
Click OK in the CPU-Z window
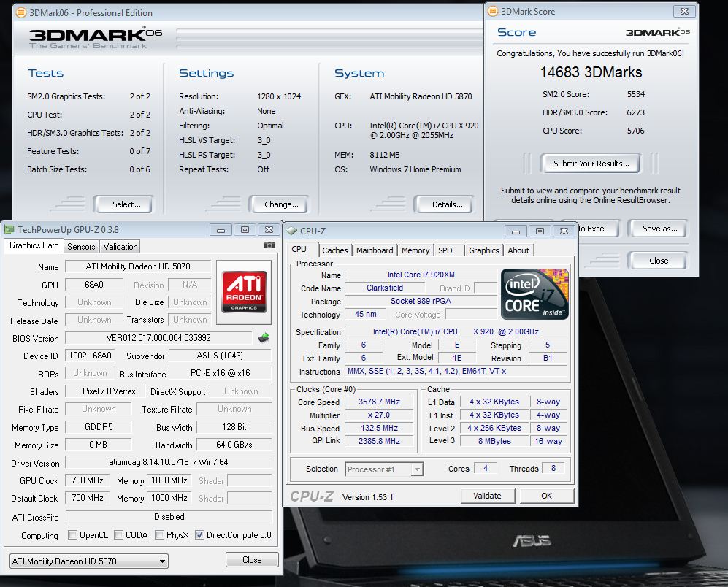pos(547,496)
